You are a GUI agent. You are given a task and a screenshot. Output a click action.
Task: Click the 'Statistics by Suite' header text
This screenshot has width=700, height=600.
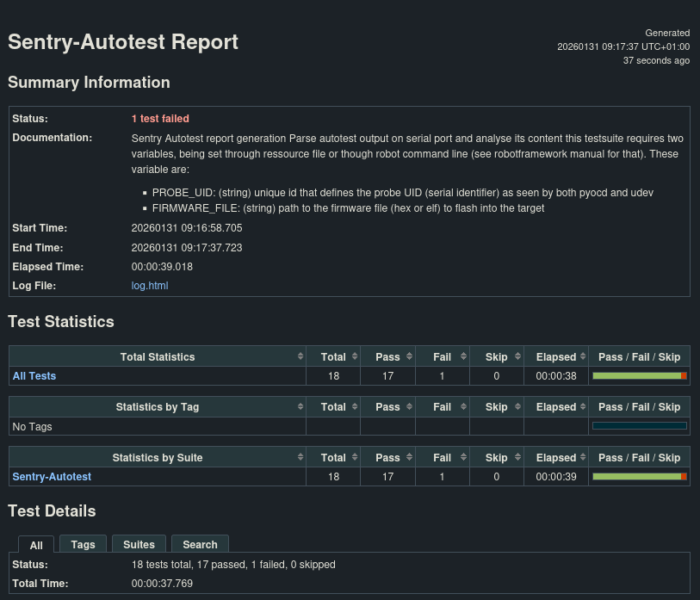tap(158, 458)
